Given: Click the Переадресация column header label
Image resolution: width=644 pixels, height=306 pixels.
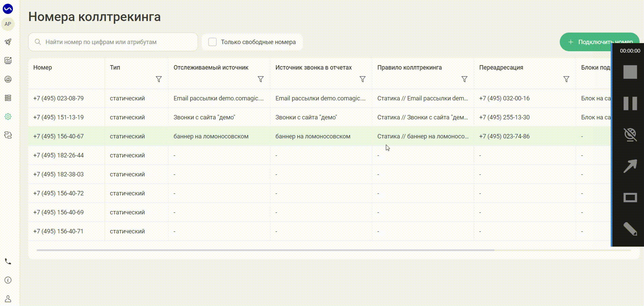Looking at the screenshot, I should point(501,68).
